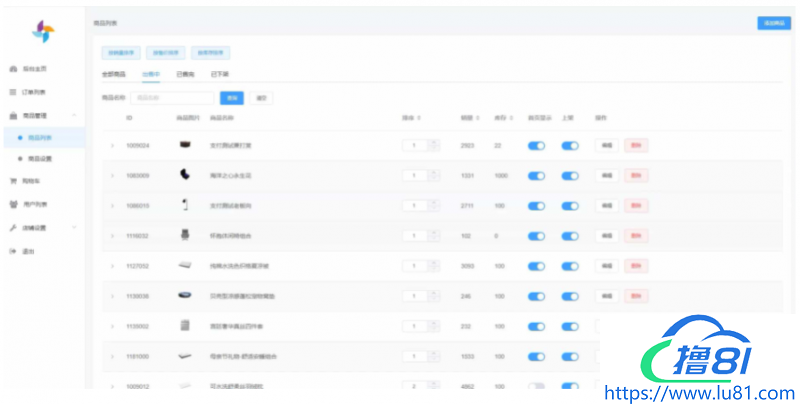The height and width of the screenshot is (404, 800).
Task: Click red delete button for product 1009024
Action: pos(634,145)
